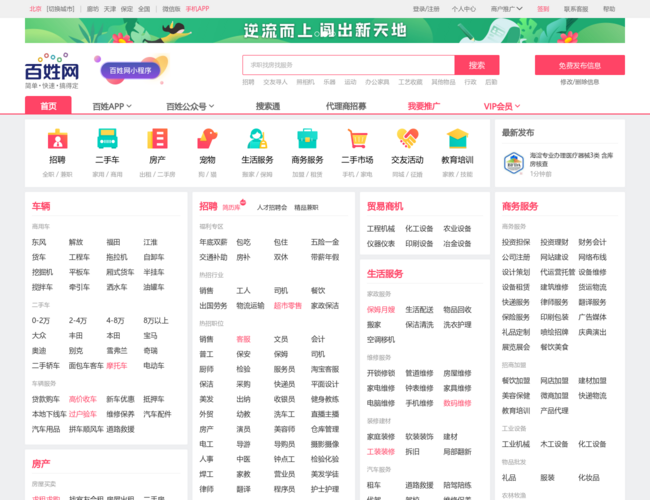Viewport: 650px width, 500px height.
Task: Click 登录/注册 in the top bar
Action: point(426,9)
